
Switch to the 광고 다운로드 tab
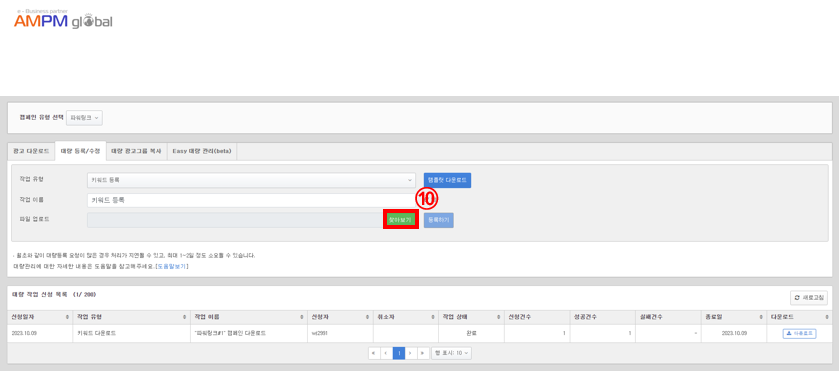(x=31, y=151)
